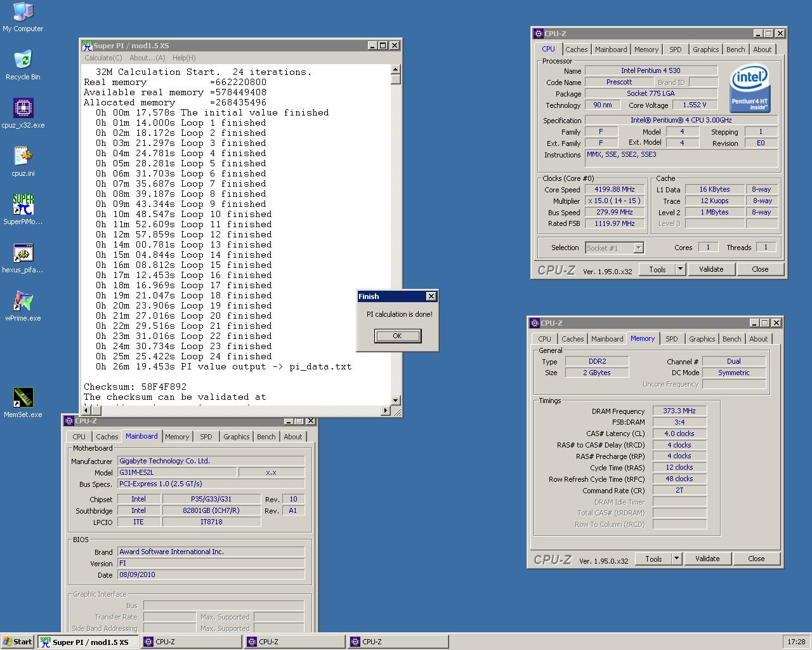
Task: Close the Finish dialog with X
Action: point(431,296)
